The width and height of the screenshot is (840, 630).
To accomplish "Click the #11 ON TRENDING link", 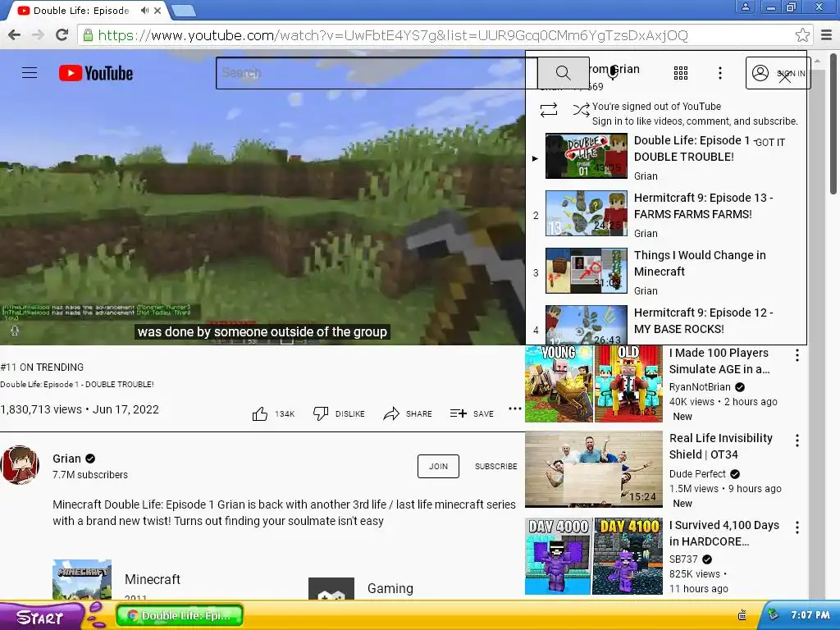I will click(x=42, y=367).
